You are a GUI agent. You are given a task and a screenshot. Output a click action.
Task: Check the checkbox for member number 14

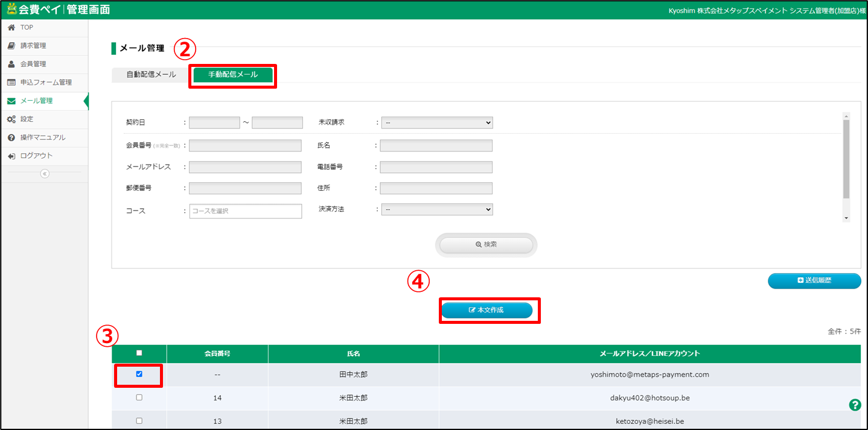[x=139, y=397]
